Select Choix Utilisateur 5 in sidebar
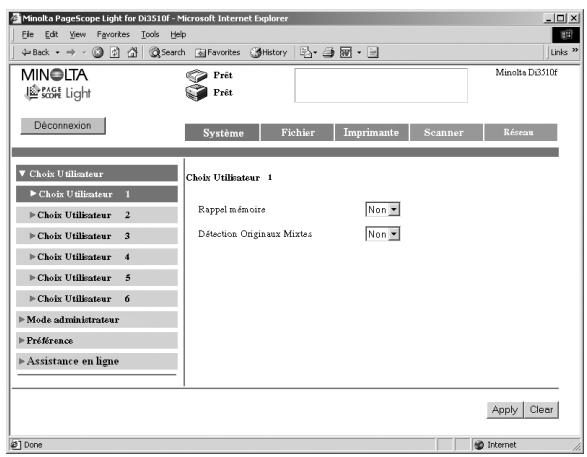The width and height of the screenshot is (587, 457). (97, 278)
